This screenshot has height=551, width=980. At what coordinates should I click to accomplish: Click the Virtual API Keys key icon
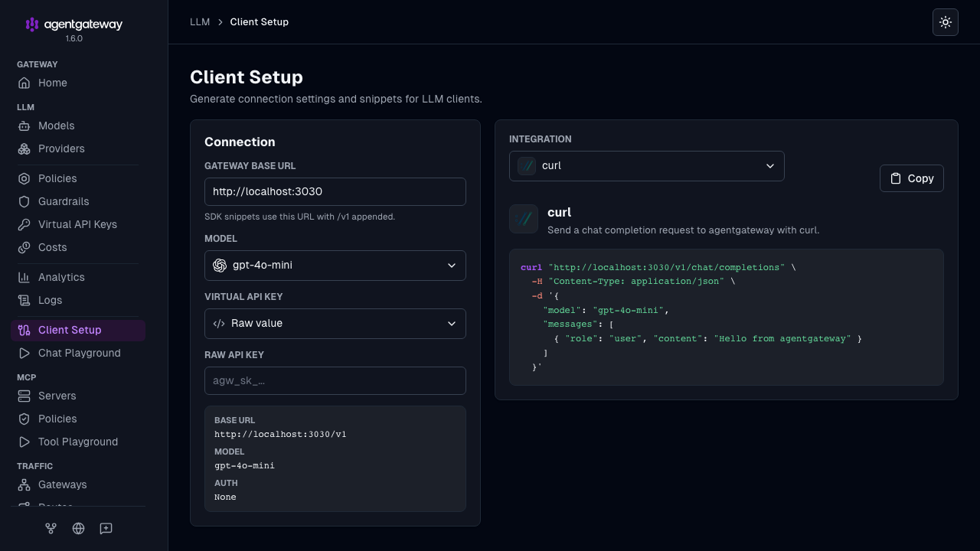pyautogui.click(x=24, y=224)
